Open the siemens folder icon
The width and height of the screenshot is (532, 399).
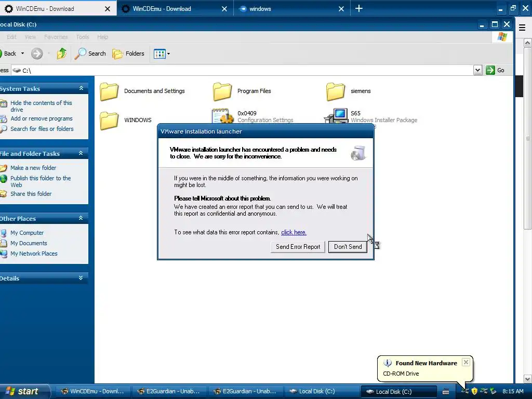(336, 91)
